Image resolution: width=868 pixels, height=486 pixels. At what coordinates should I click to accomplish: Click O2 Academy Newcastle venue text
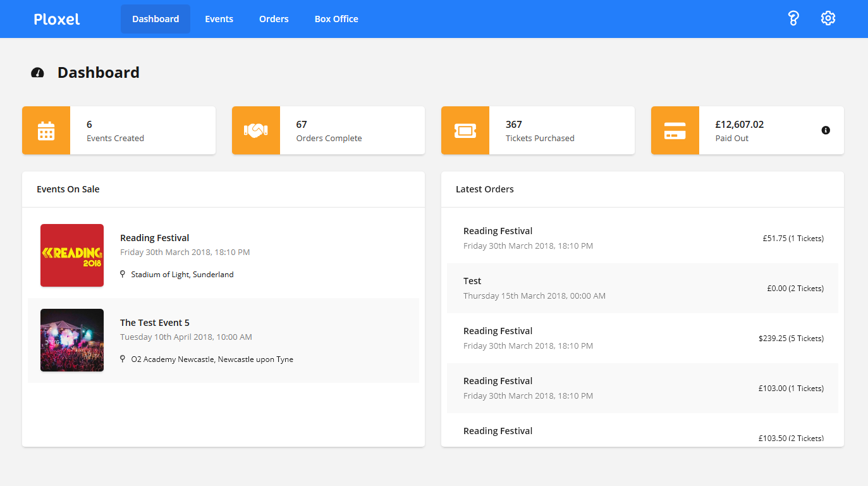[212, 359]
